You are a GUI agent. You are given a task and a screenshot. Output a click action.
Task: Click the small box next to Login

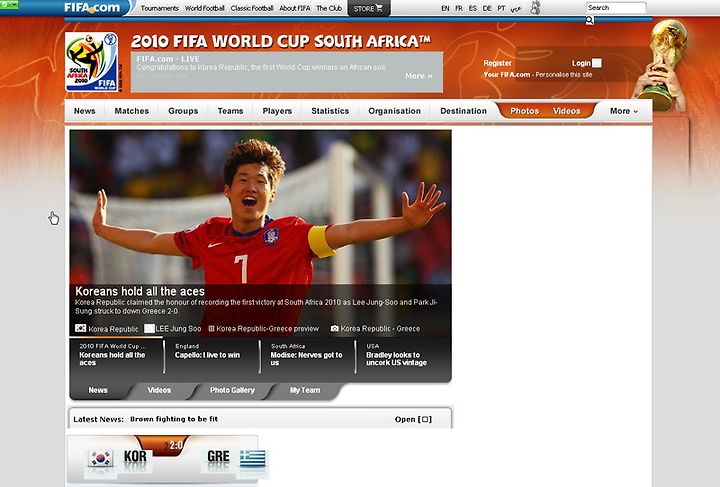596,63
